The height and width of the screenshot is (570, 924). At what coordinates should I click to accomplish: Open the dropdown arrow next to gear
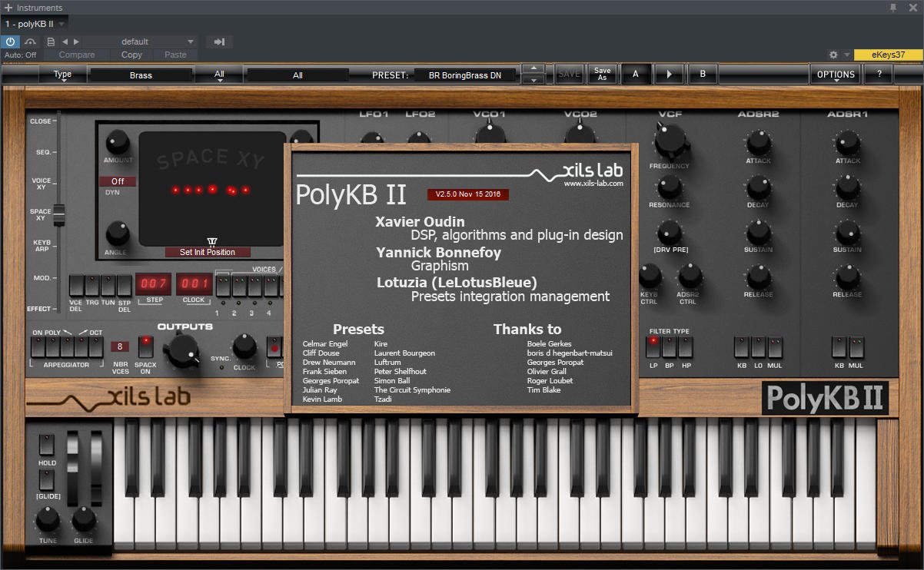click(x=846, y=55)
